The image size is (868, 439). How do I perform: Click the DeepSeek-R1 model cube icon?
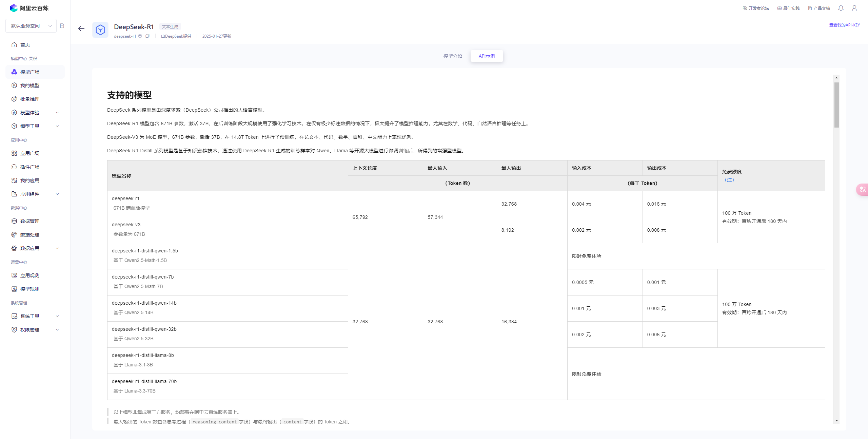tap(100, 30)
